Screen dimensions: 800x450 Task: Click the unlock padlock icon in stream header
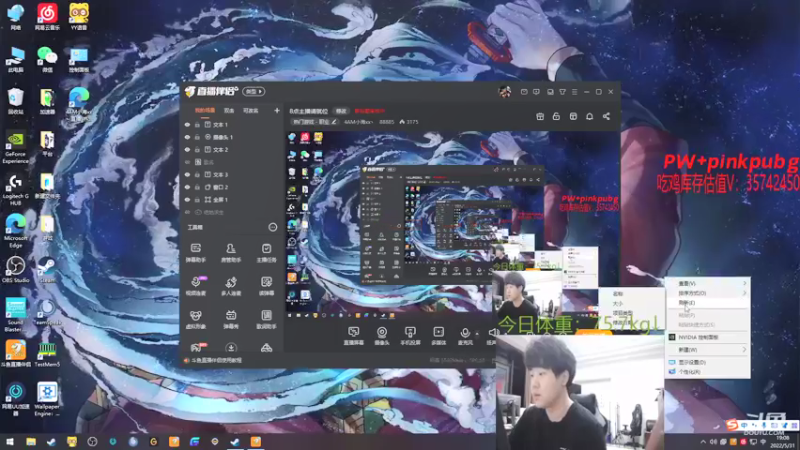(x=556, y=116)
